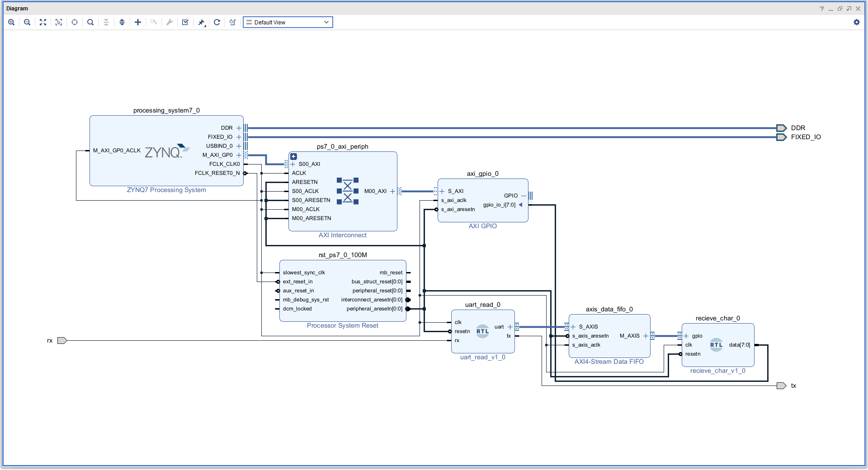Screen dimensions: 868x470
Task: Expand the M00_AXI interface pin
Action: [x=392, y=191]
